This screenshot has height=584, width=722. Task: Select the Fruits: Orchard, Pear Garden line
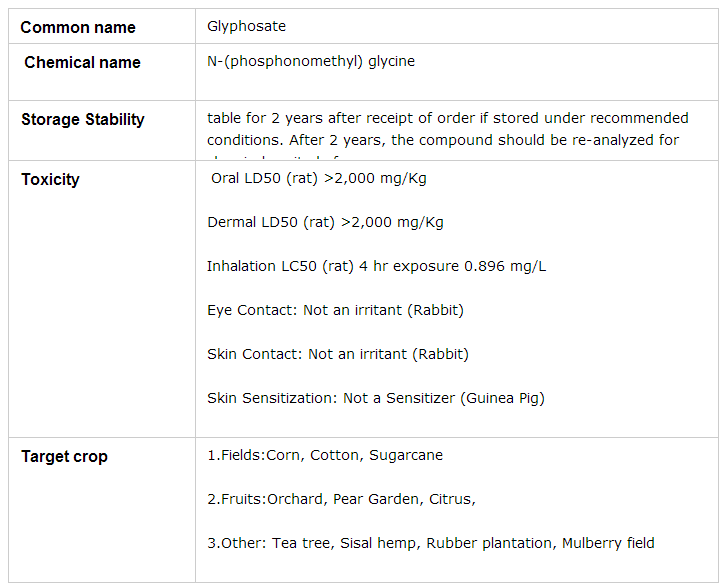pos(341,499)
